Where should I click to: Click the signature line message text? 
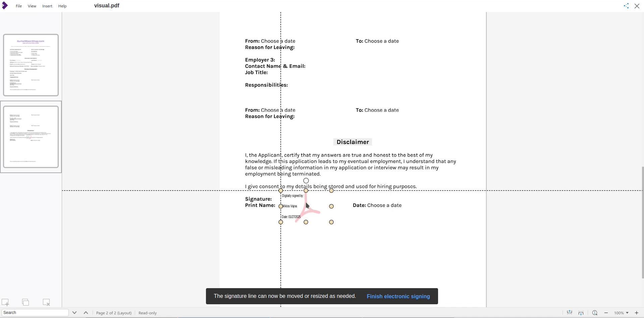[x=285, y=296]
